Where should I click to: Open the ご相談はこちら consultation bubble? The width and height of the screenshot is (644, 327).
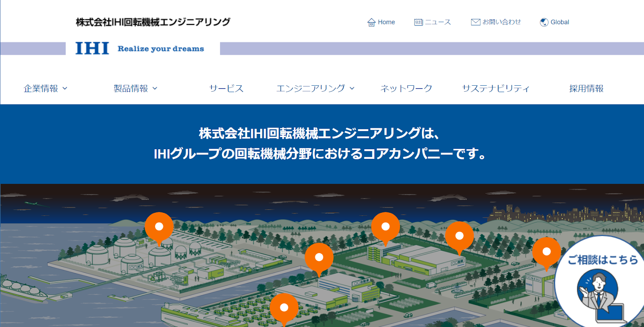600,282
